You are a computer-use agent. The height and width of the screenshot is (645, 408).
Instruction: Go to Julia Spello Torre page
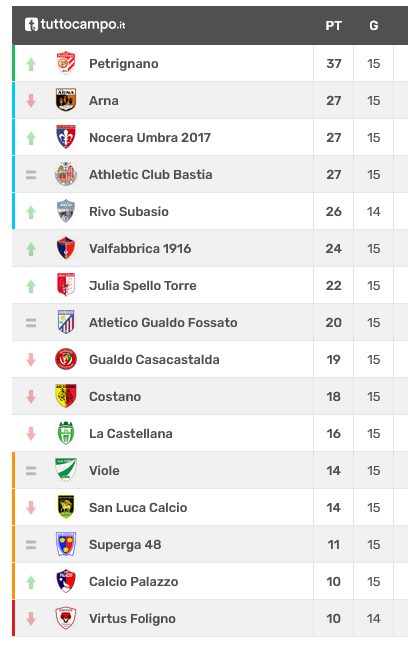coord(143,285)
